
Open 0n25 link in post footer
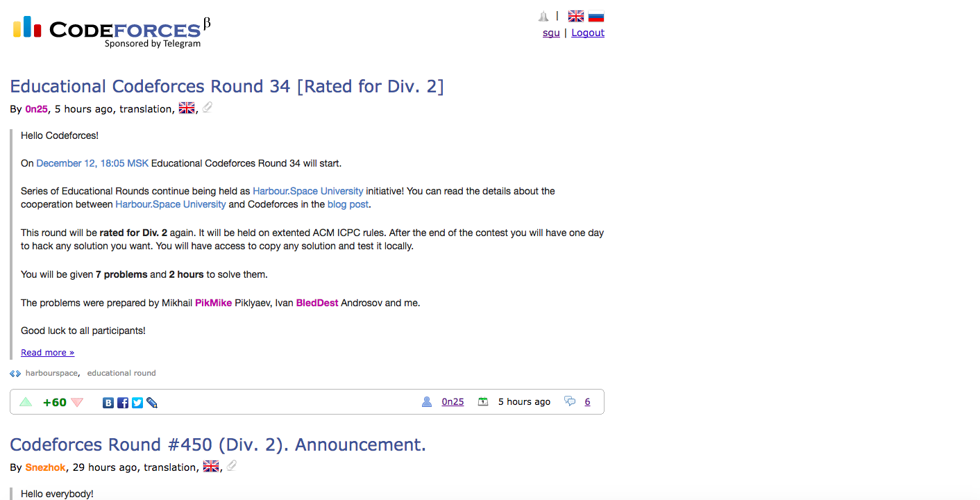[453, 402]
